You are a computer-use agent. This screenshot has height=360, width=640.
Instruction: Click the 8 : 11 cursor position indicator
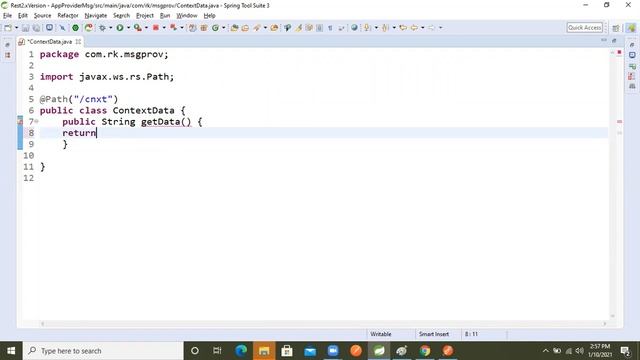(471, 334)
